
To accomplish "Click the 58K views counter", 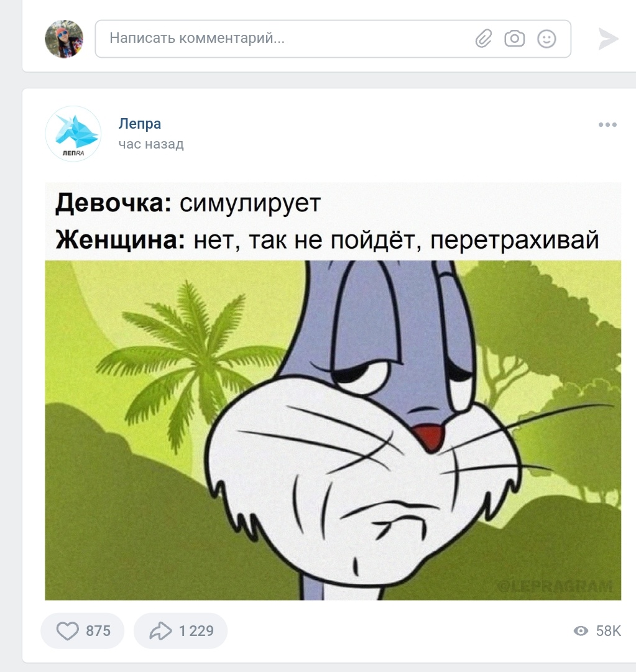I will click(x=608, y=631).
